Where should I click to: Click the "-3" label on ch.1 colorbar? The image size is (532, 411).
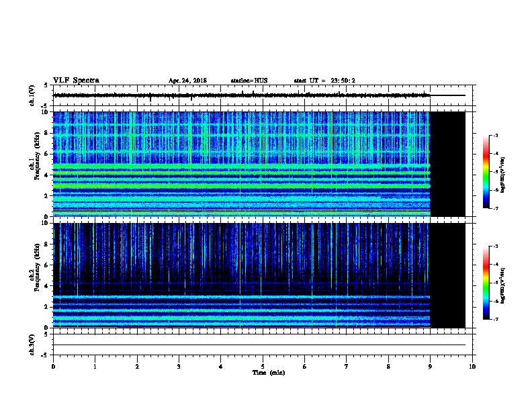(496, 135)
